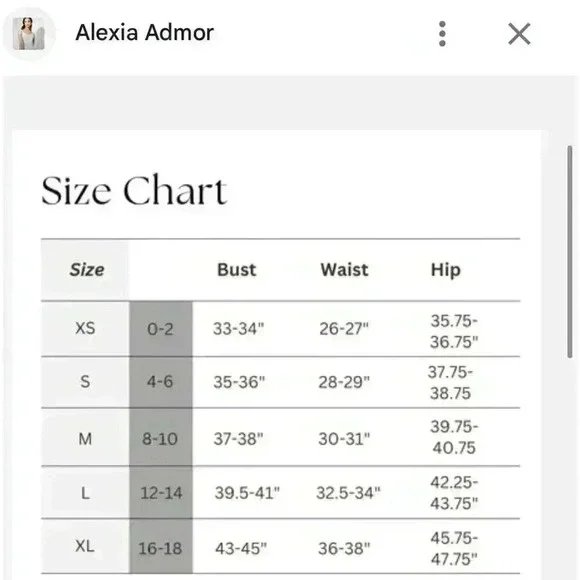
Task: Select the Hip column header
Action: 446,270
